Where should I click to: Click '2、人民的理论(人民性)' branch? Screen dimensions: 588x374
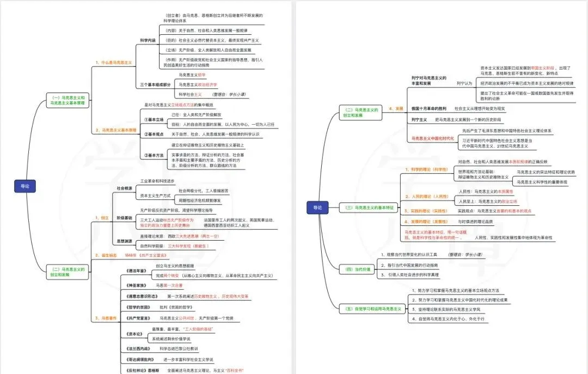click(426, 197)
